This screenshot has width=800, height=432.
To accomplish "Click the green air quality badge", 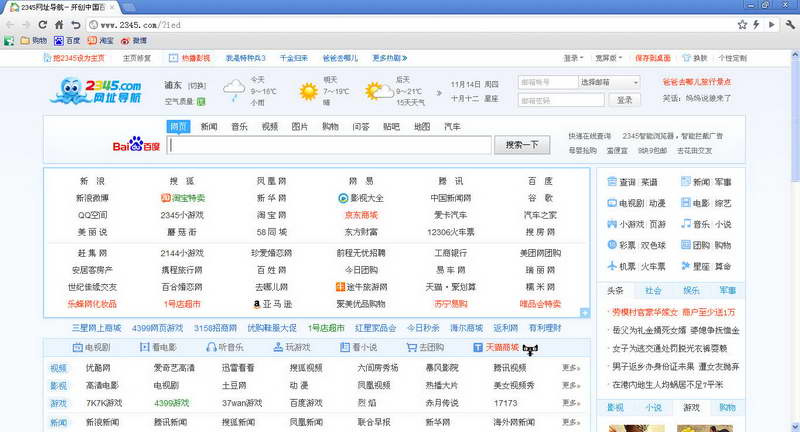I will coord(201,101).
